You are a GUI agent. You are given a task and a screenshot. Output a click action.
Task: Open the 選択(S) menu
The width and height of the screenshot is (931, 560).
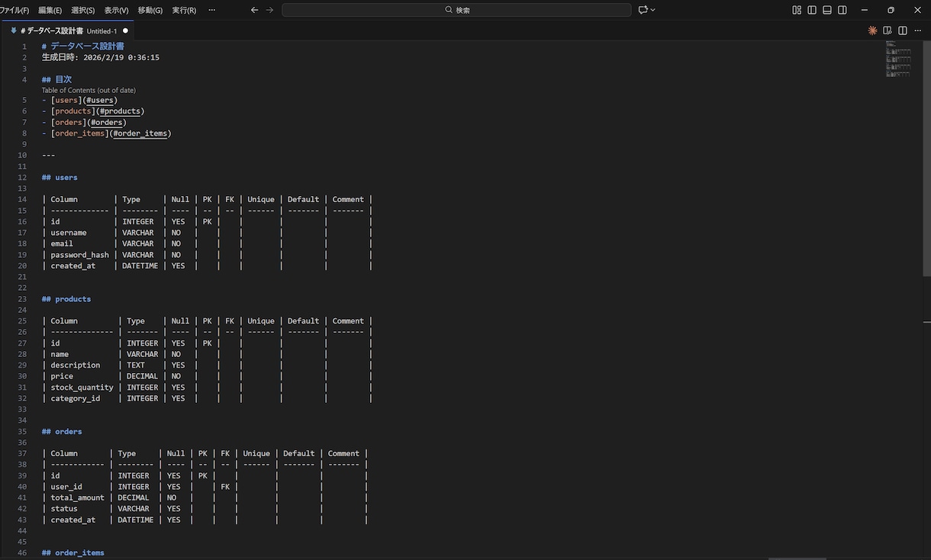(83, 10)
